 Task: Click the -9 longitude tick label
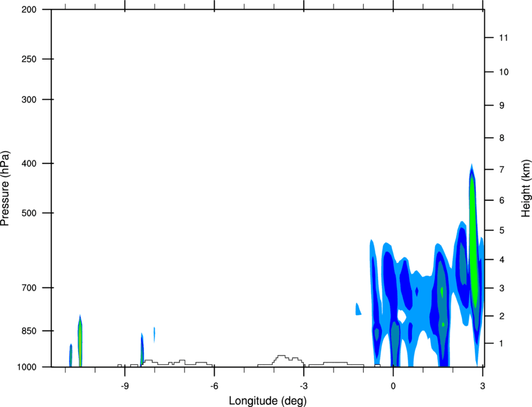(125, 386)
